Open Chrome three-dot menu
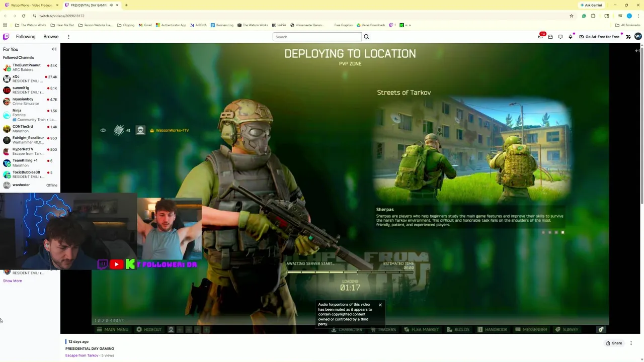644x362 pixels. pos(637,16)
